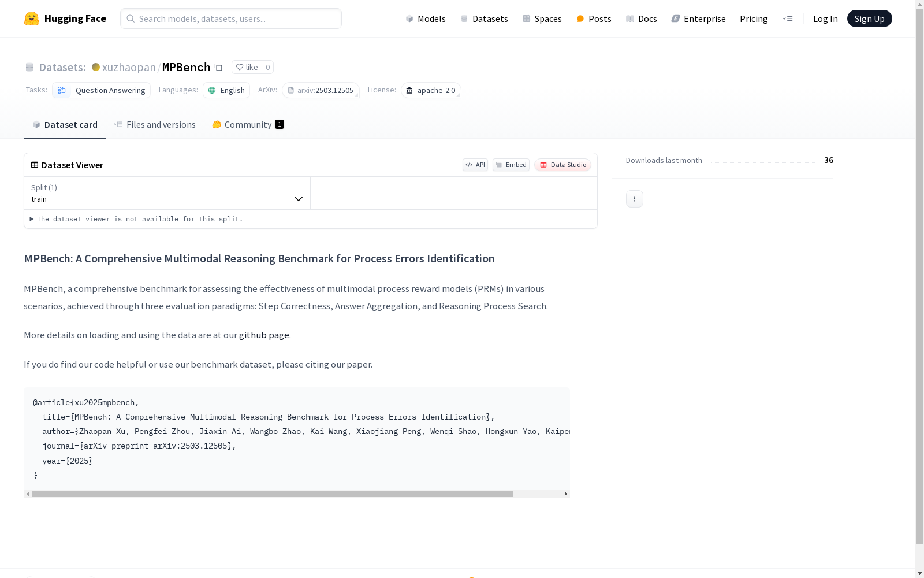Open Posts in the top navigation
The image size is (924, 578).
click(594, 18)
